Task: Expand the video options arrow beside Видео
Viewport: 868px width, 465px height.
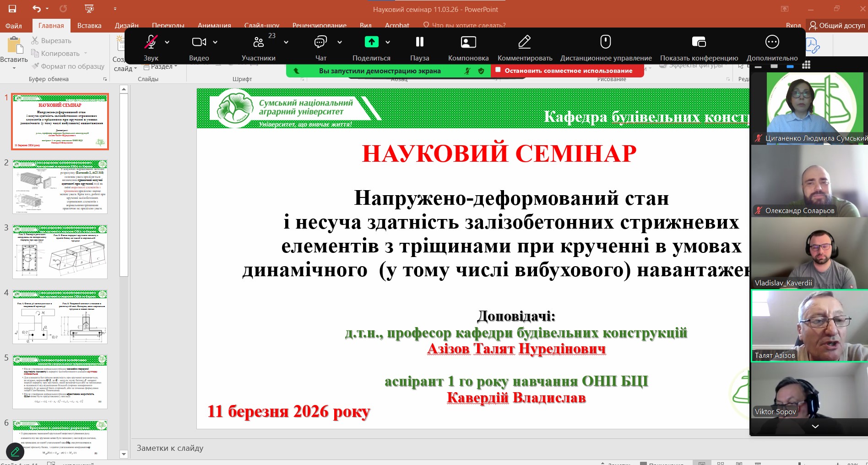Action: pos(215,42)
